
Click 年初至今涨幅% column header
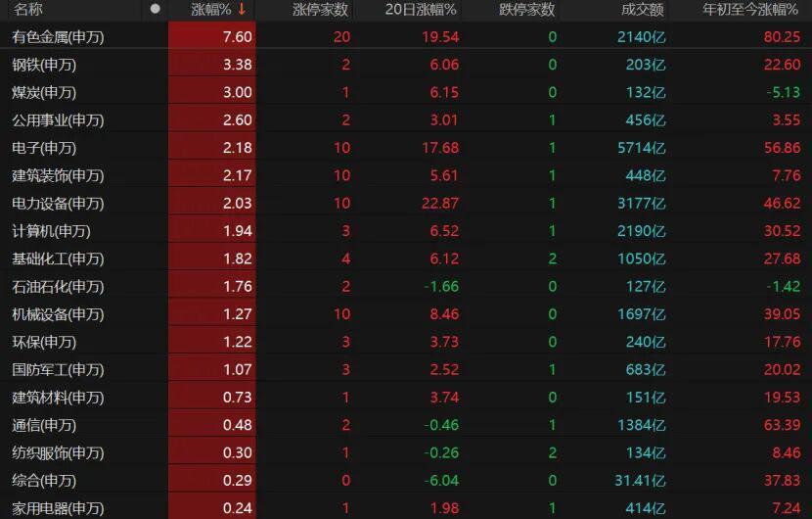pos(750,10)
